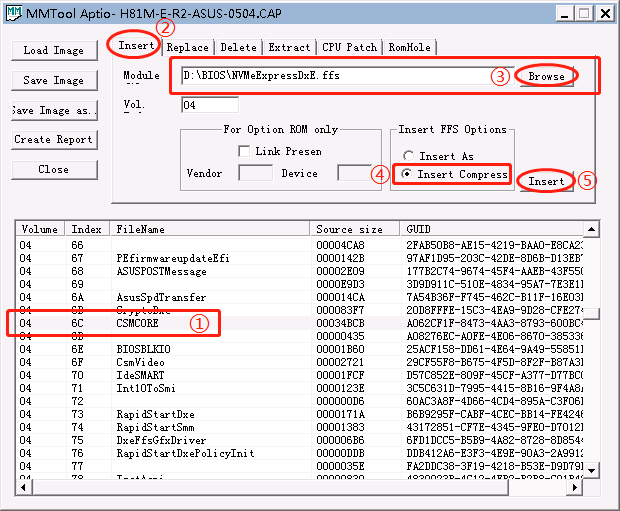Click the Close button in left panel
This screenshot has height=511, width=620.
coord(54,170)
